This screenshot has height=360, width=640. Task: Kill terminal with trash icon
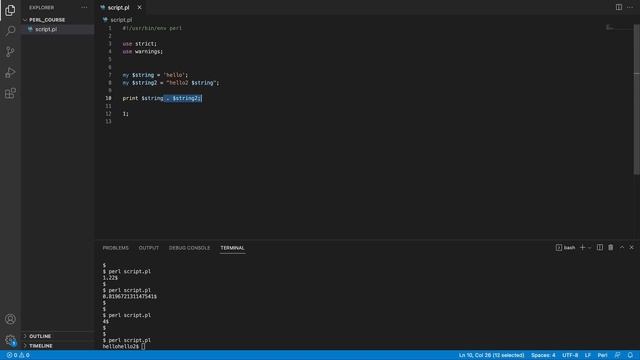(x=611, y=247)
